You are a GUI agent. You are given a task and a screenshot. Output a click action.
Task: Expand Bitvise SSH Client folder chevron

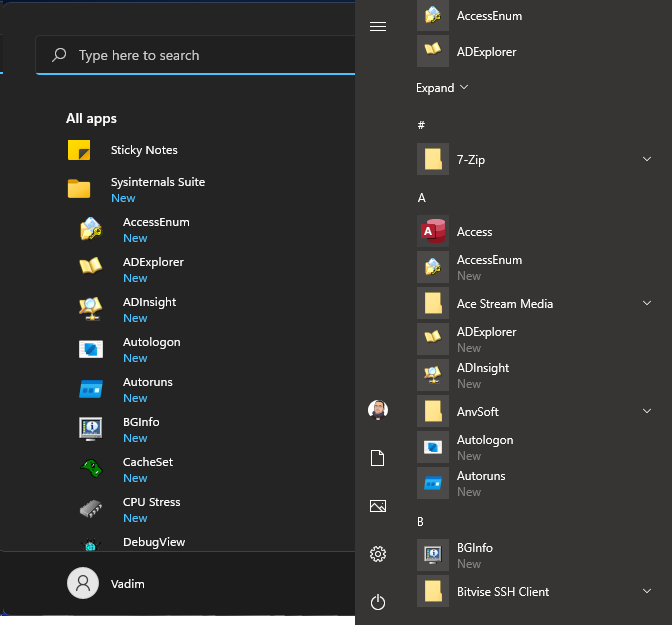click(x=647, y=591)
